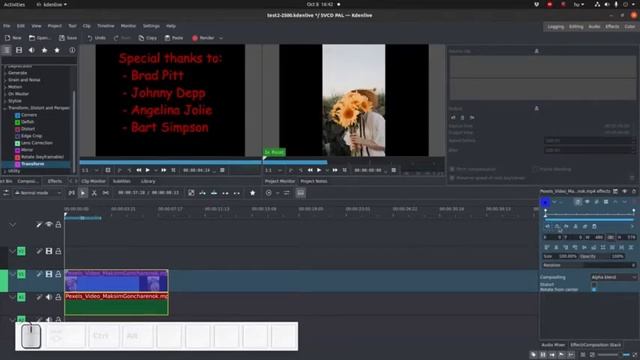The height and width of the screenshot is (360, 640).
Task: Select the spacer tool in timeline toolbar
Action: (x=106, y=193)
